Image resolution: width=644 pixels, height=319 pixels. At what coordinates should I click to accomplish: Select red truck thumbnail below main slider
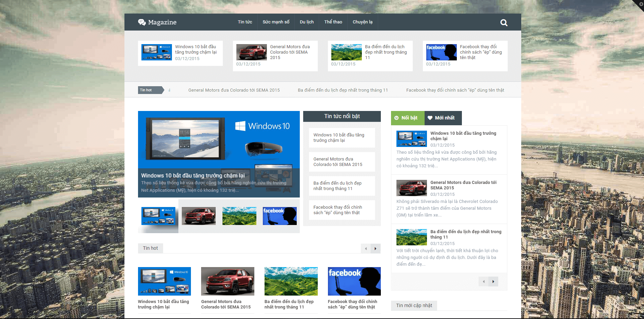coord(199,216)
